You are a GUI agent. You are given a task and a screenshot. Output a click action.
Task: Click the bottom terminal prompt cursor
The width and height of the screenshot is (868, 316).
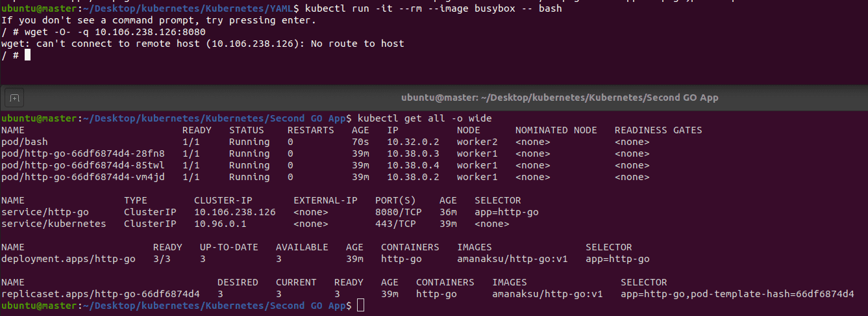click(x=360, y=306)
